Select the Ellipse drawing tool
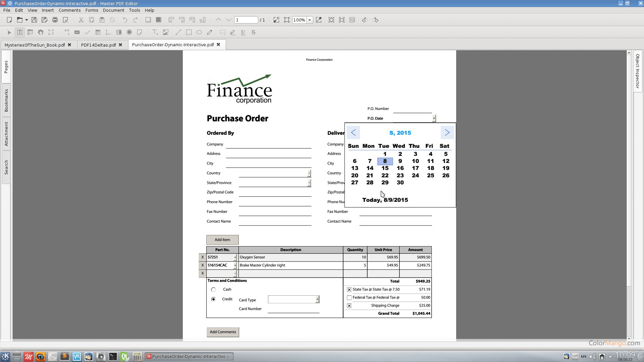This screenshot has width=644, height=362. [199, 32]
